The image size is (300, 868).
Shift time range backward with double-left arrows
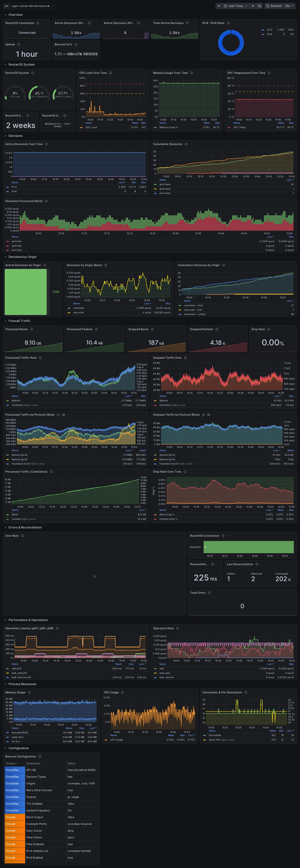click(x=219, y=6)
